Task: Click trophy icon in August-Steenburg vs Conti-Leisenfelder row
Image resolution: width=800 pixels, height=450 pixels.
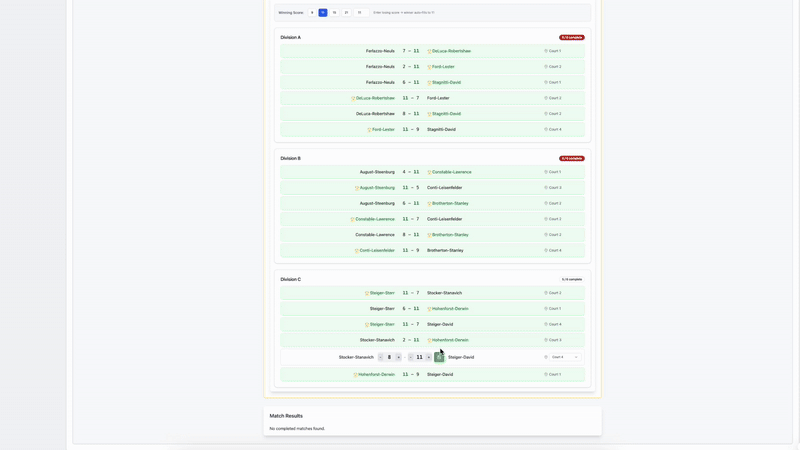Action: click(x=357, y=188)
